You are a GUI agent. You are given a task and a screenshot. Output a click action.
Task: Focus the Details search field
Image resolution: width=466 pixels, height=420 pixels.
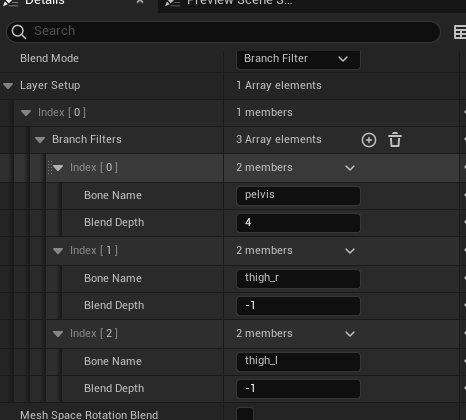click(x=223, y=32)
